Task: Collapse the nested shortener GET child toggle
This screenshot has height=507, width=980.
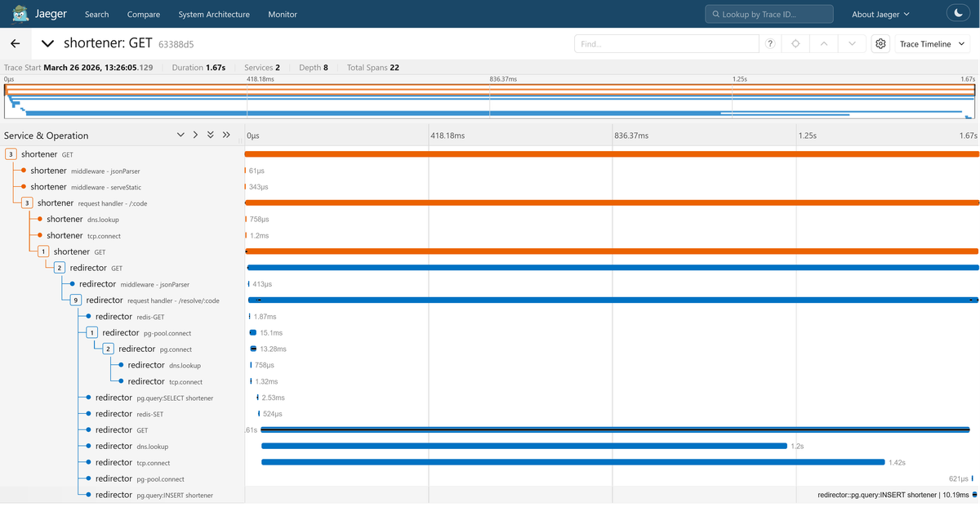Action: click(x=43, y=251)
